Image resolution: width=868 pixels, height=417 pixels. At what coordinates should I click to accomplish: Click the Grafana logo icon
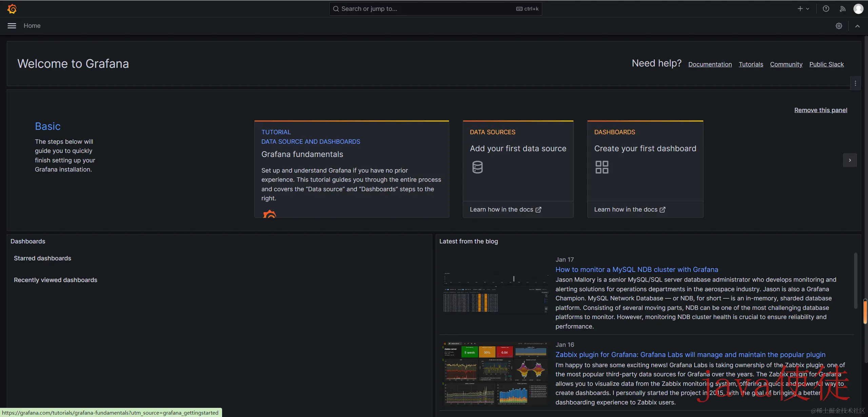tap(12, 9)
